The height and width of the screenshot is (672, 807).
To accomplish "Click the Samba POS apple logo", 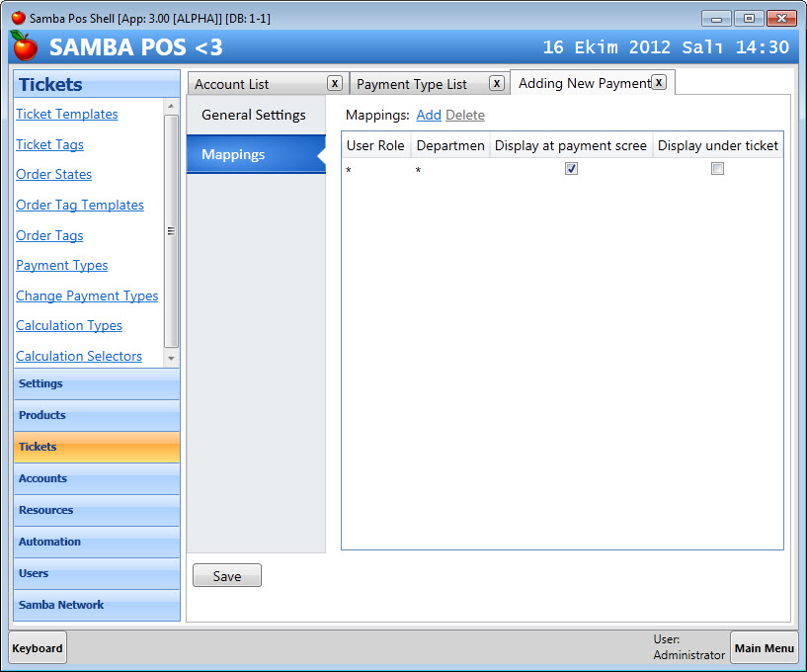I will [x=24, y=45].
